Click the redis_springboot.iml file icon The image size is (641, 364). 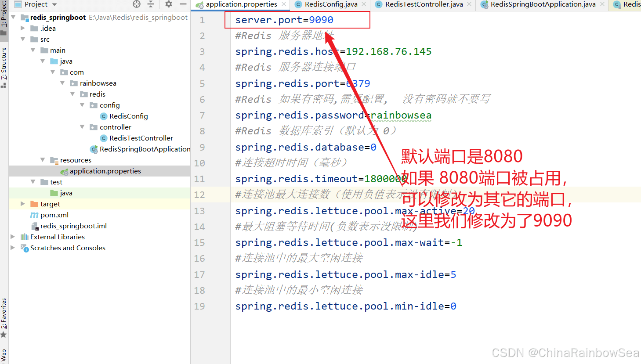click(x=35, y=226)
